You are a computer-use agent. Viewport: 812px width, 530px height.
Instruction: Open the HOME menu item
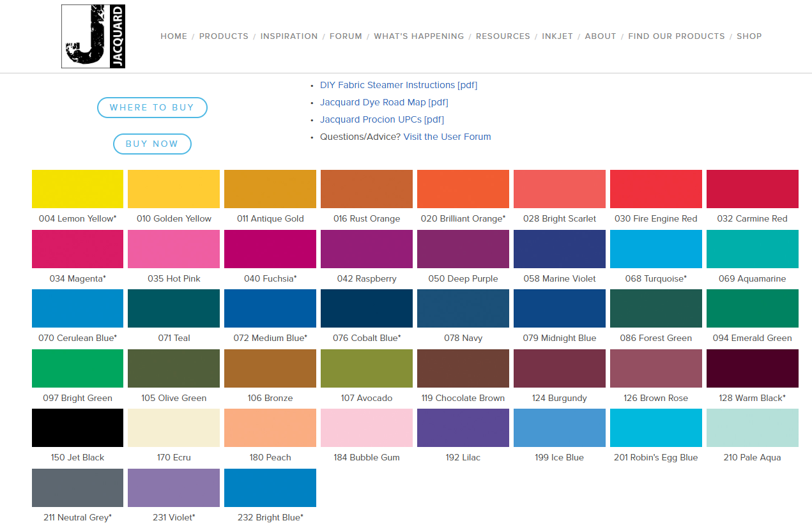click(174, 36)
